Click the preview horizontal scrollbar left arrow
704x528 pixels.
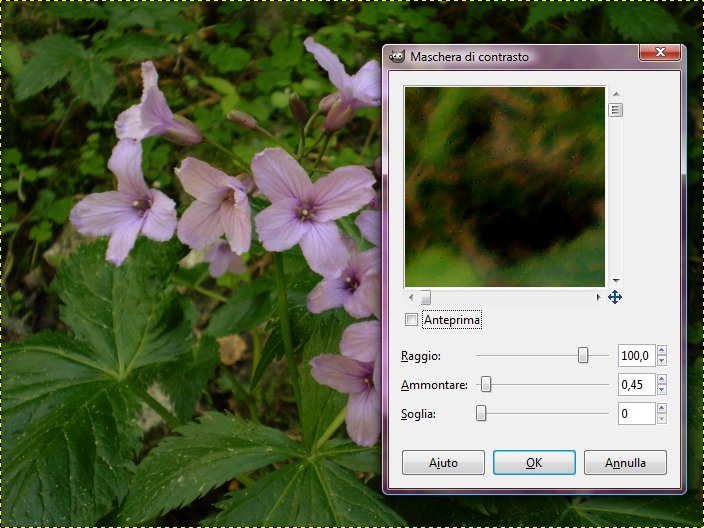411,297
